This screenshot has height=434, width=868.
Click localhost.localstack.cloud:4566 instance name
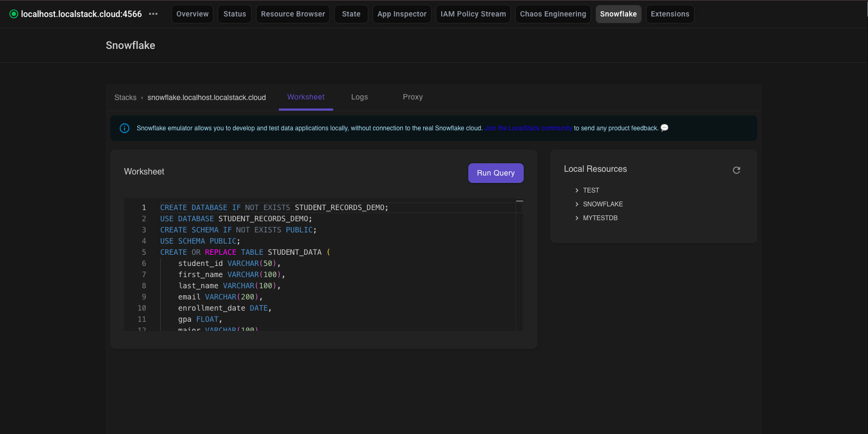coord(81,14)
